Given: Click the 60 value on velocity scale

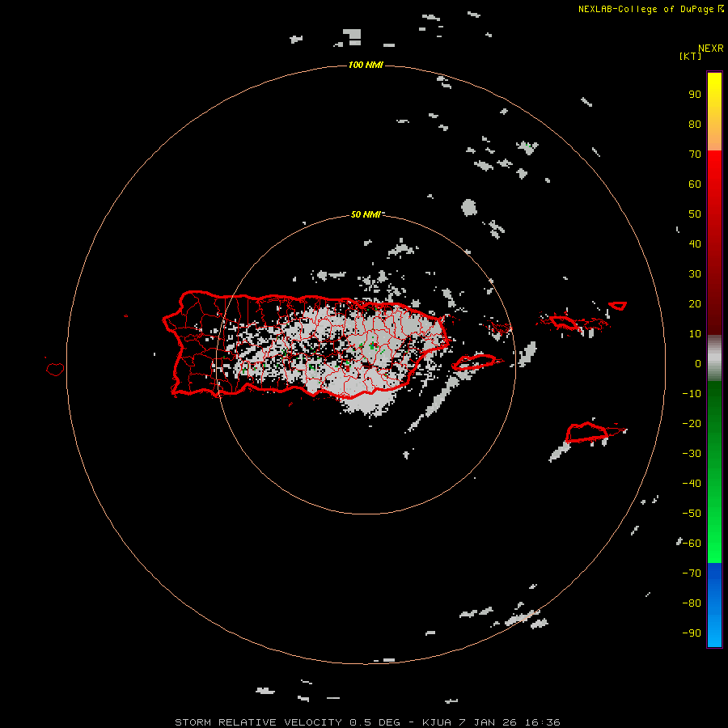Looking at the screenshot, I should coord(695,184).
